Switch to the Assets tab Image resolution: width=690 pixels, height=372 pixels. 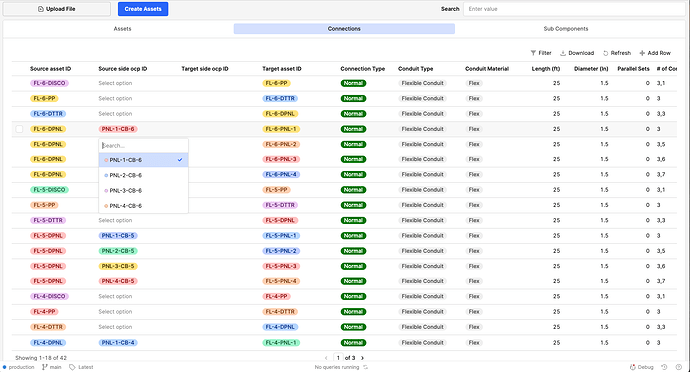[x=122, y=29]
